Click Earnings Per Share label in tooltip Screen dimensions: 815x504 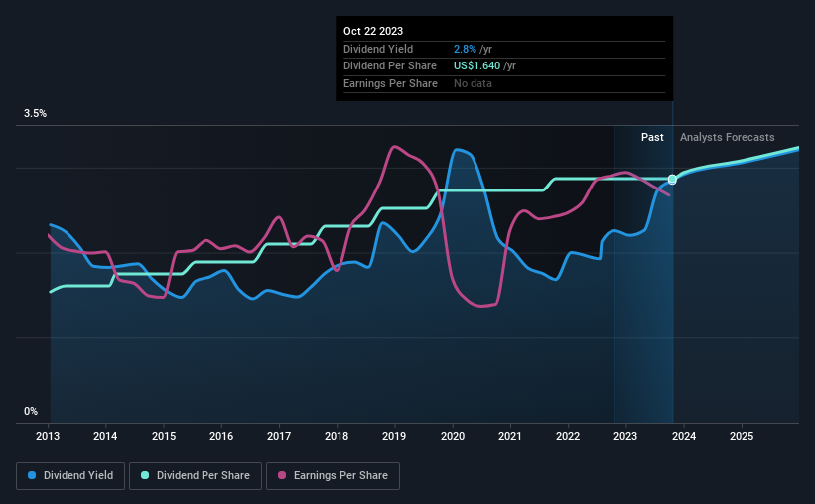coord(390,83)
